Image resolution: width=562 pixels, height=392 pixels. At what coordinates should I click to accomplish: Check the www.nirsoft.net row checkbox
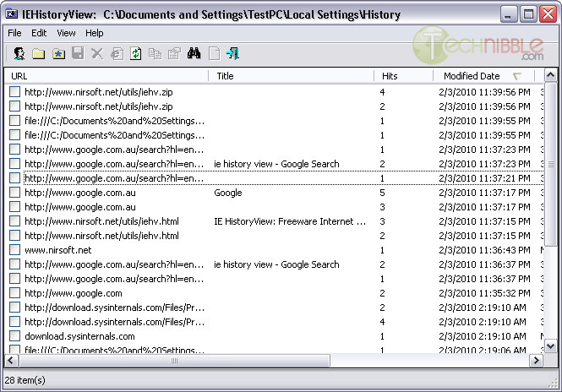[14, 250]
